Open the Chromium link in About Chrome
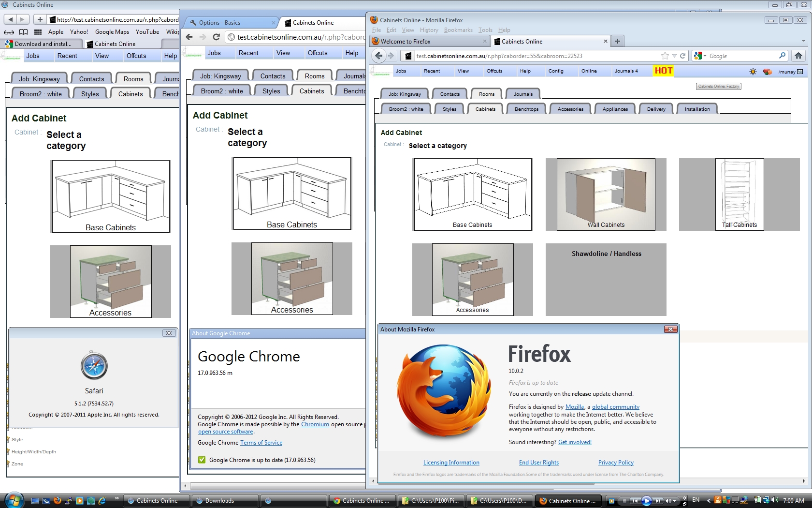Viewport: 812px width, 508px height. 315,424
